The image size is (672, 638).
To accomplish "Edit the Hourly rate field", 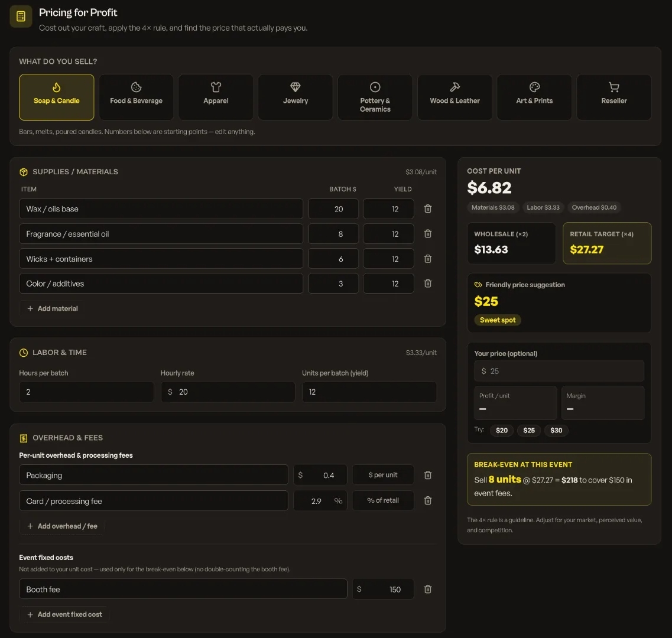I will pos(228,392).
